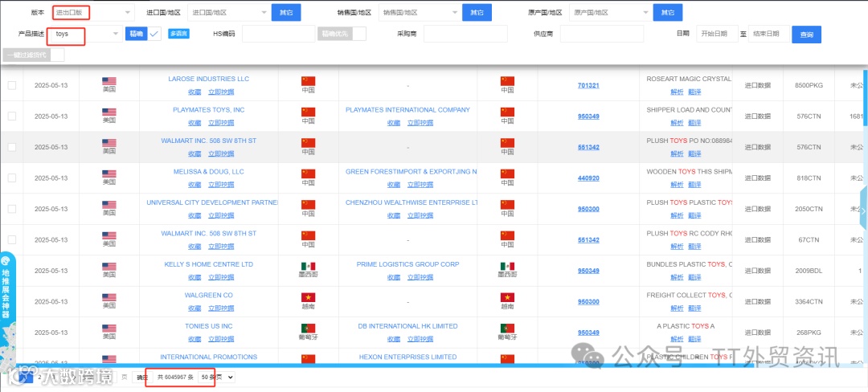The image size is (868, 392).
Task: Open HS code 440920 link
Action: click(x=588, y=178)
